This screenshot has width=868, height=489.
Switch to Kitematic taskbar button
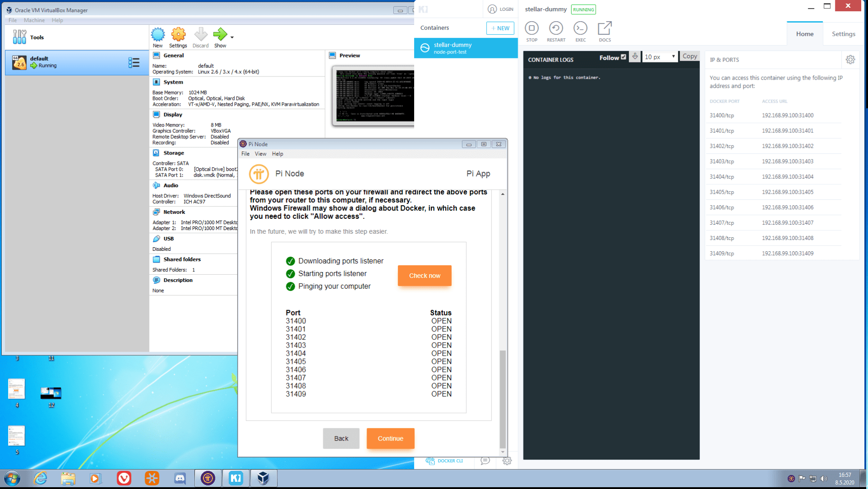coord(236,478)
